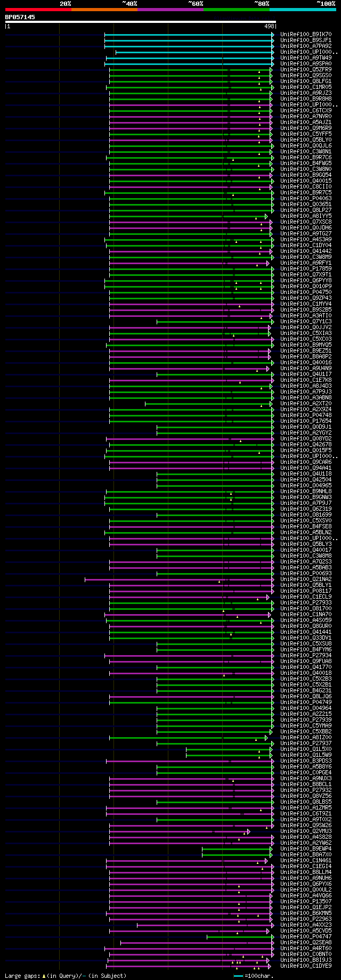
Task: Select the UniRef100_Q9SGS0 label
Action: pos(306,76)
